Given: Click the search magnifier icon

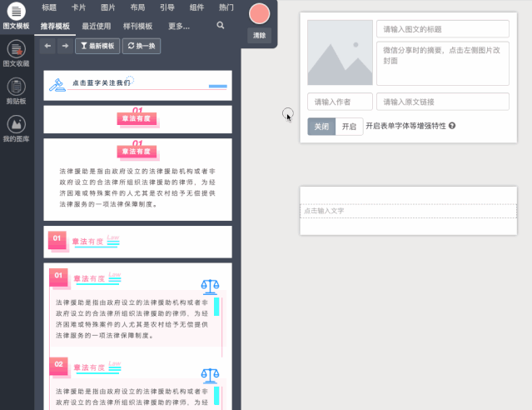Looking at the screenshot, I should pyautogui.click(x=221, y=26).
